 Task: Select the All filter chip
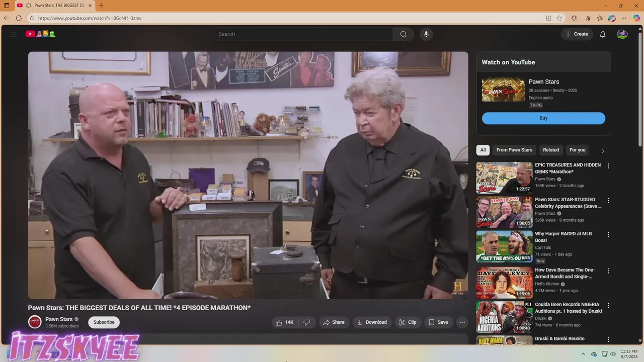(483, 150)
